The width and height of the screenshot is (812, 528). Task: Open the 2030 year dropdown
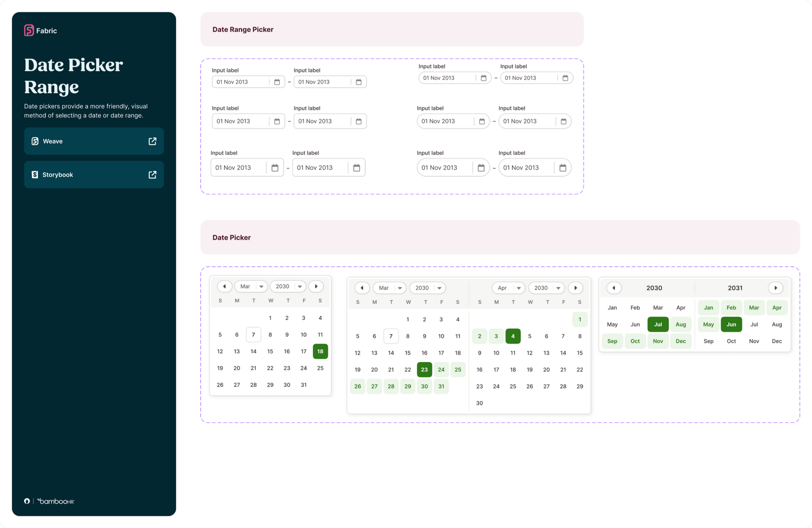(x=287, y=286)
